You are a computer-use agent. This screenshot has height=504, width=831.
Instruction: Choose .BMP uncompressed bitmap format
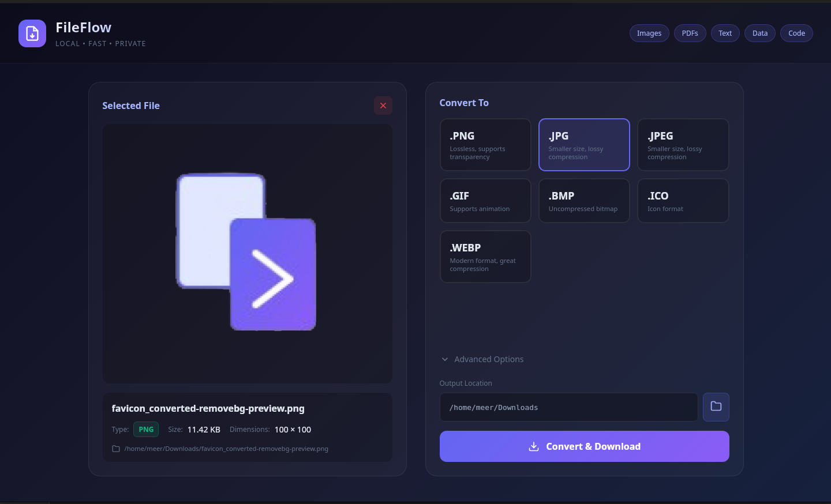click(583, 201)
